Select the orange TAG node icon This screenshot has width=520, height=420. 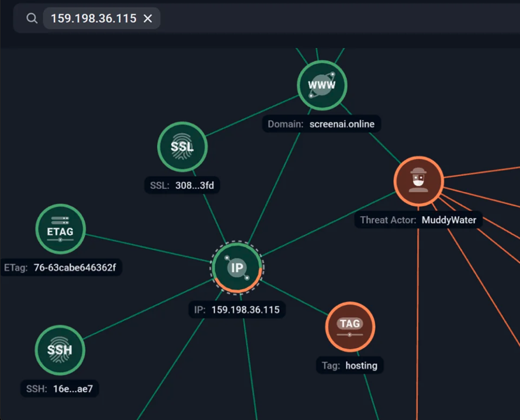coord(349,327)
